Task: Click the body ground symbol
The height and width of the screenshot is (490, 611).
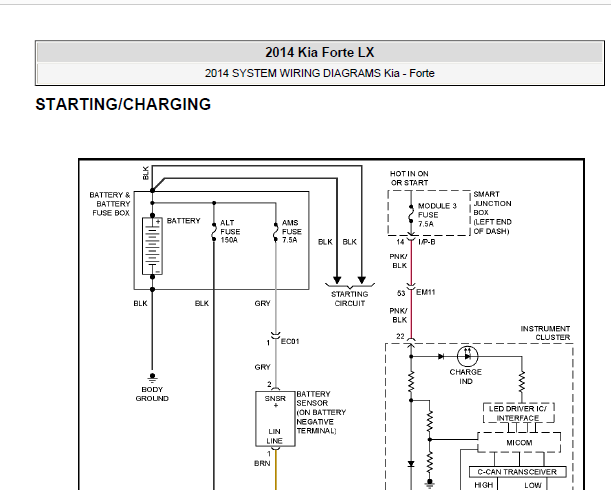Action: pos(152,377)
